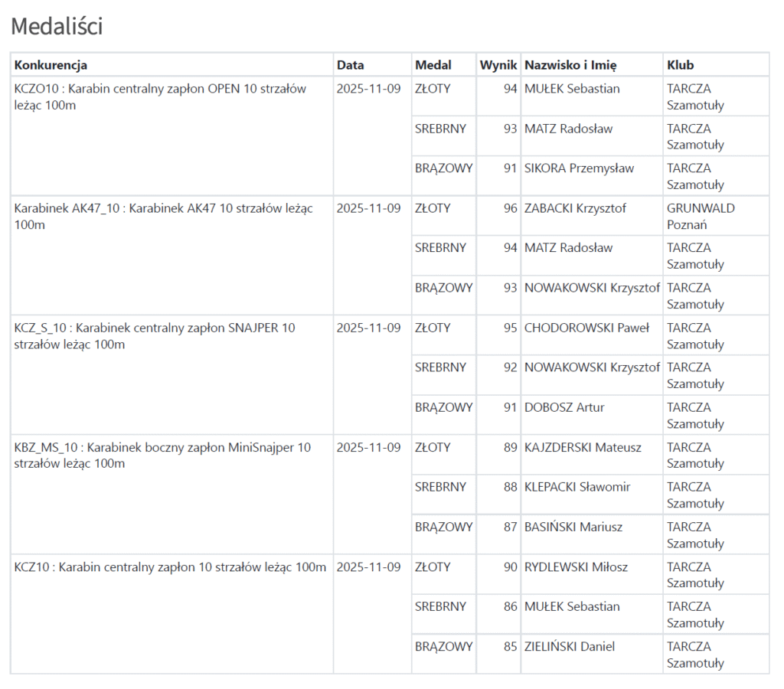Click the name ZIELIŃSKI Daniel
Viewport: 784px width, 689px height.
(x=570, y=647)
